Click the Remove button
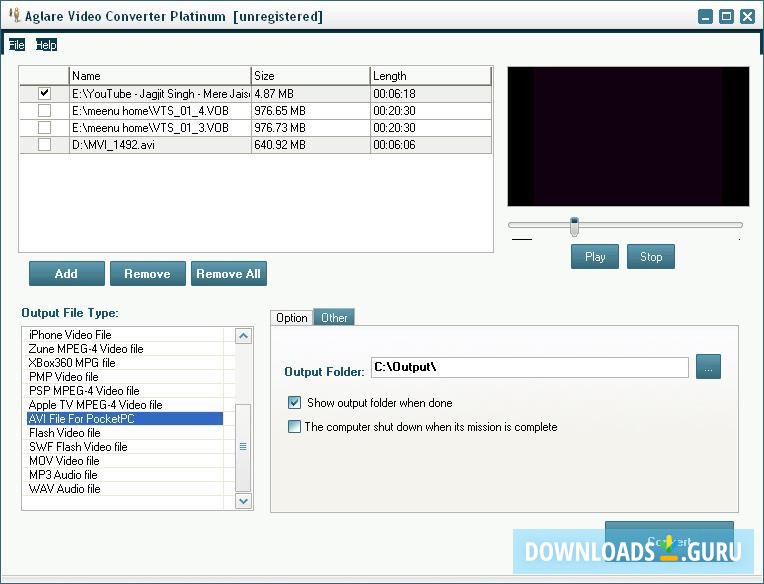 pyautogui.click(x=148, y=273)
